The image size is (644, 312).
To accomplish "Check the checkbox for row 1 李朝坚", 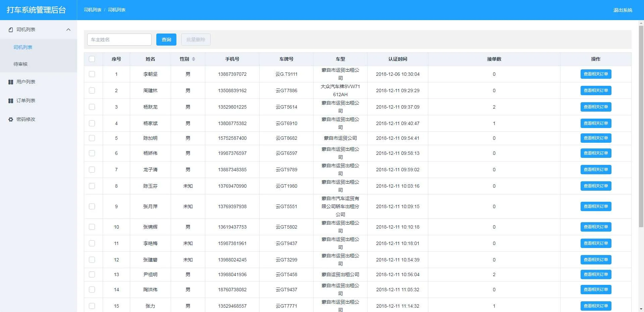I will point(92,74).
